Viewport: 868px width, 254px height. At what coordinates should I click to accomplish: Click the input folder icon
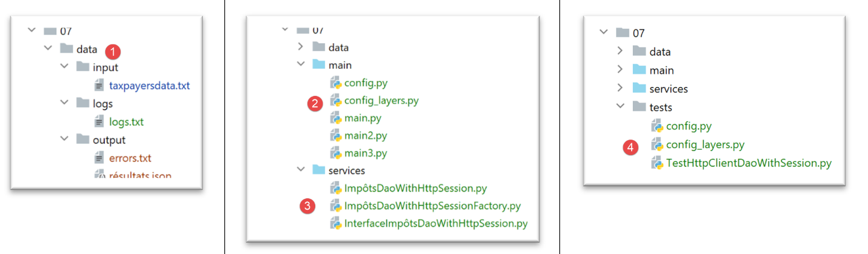click(83, 68)
